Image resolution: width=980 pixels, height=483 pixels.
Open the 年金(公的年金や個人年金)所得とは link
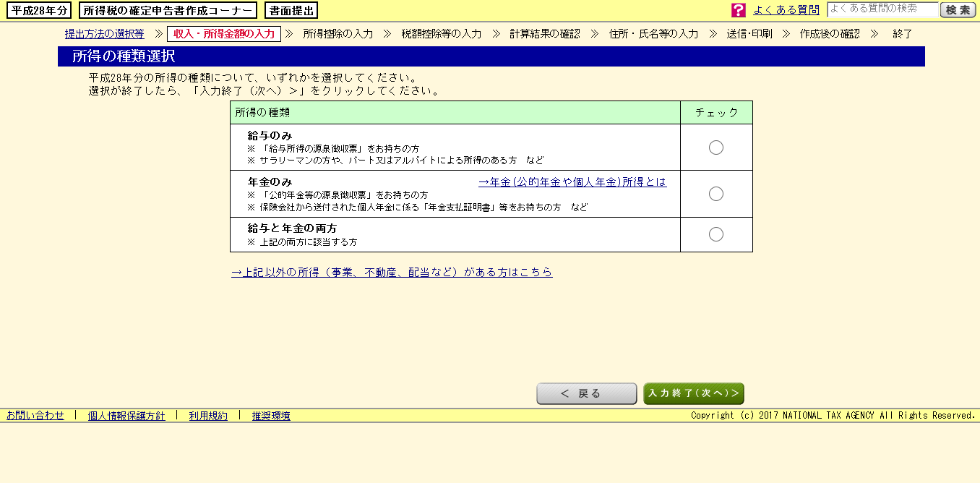click(572, 182)
